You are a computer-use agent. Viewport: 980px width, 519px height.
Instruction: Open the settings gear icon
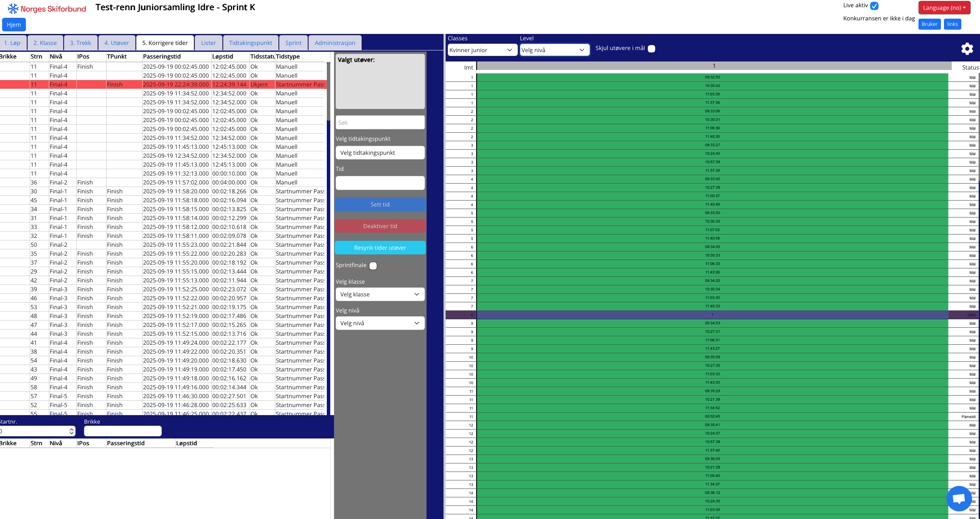point(967,49)
